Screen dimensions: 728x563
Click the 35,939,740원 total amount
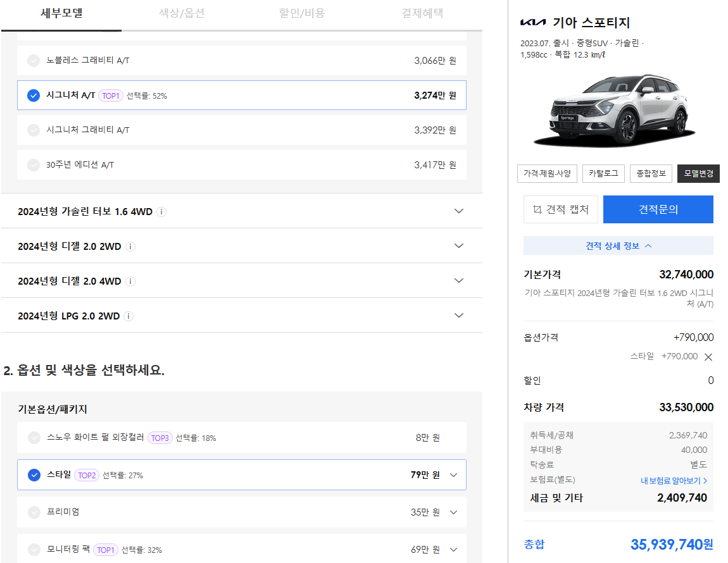click(672, 545)
